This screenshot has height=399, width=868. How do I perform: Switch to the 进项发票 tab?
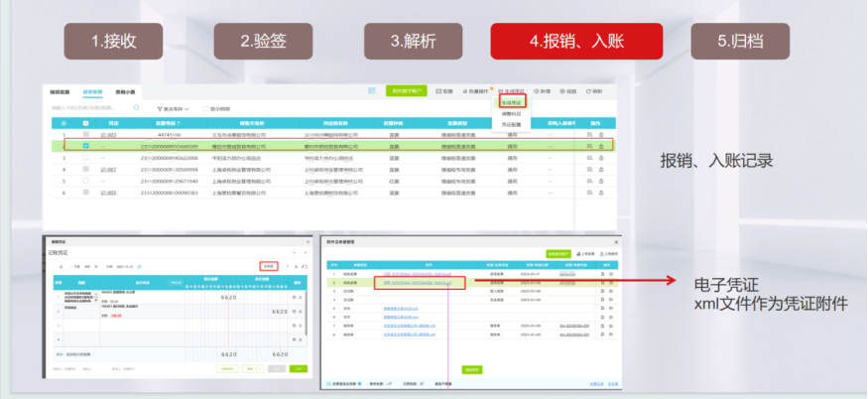point(94,90)
